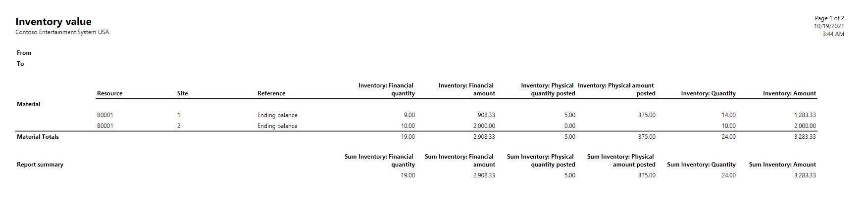Click the Reference column header
868x209 pixels.
click(271, 93)
